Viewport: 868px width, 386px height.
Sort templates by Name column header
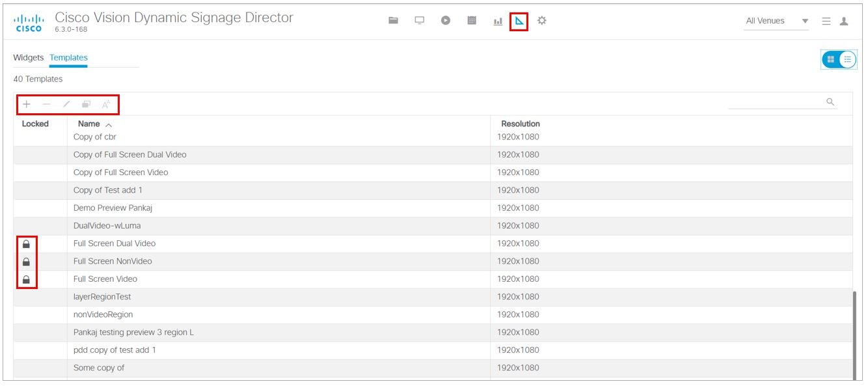click(x=89, y=124)
